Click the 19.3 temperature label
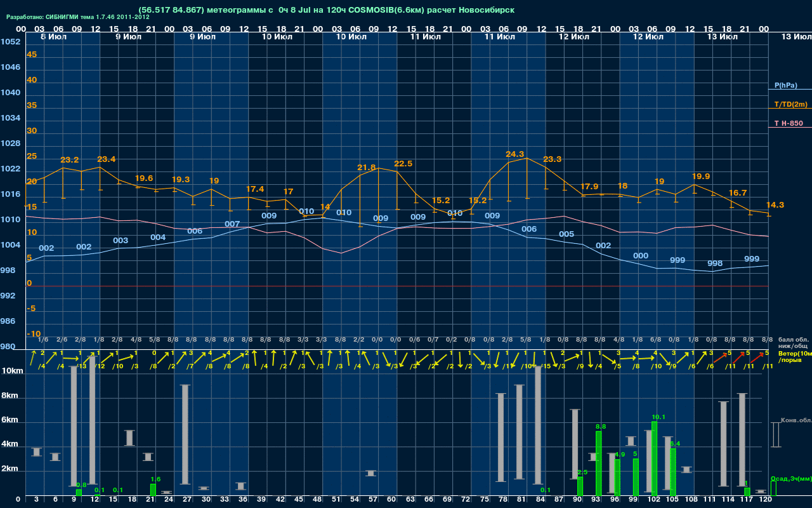Viewport: 812px width, 508px height. click(181, 180)
